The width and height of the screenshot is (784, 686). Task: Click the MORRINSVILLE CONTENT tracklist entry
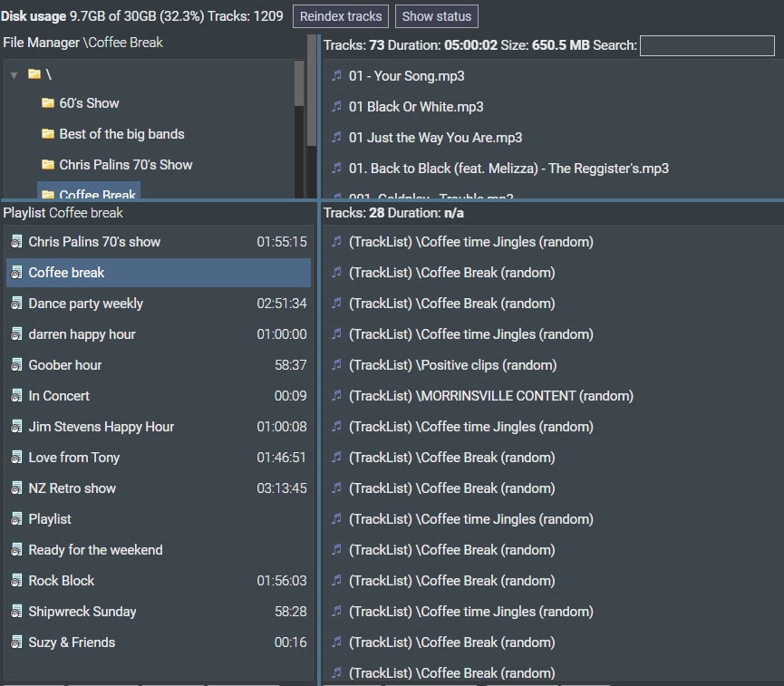click(x=490, y=396)
